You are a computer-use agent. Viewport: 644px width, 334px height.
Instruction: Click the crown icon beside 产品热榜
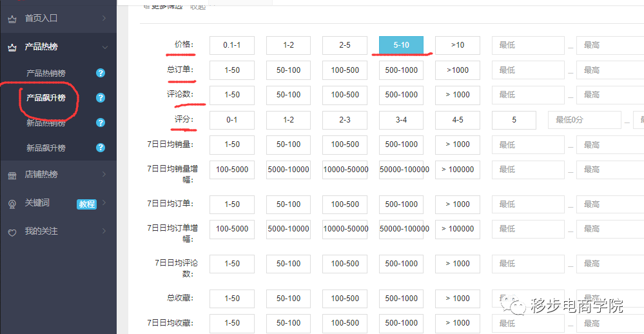(12, 48)
